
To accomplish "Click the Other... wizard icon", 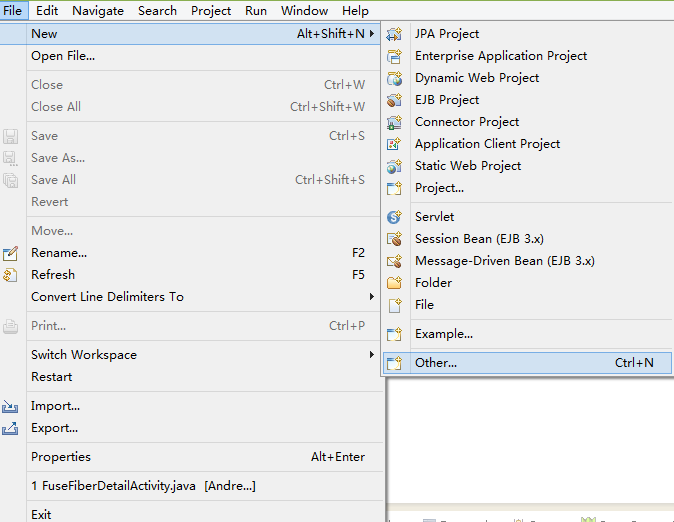I will (394, 363).
